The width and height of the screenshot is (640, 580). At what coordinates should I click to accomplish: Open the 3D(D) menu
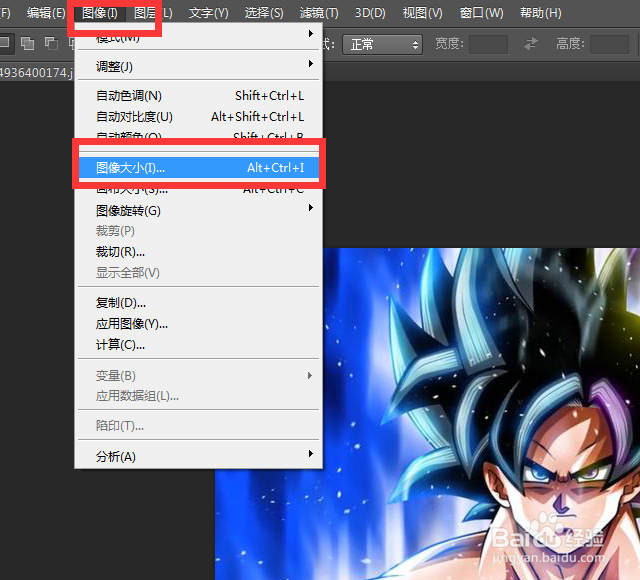pyautogui.click(x=370, y=13)
